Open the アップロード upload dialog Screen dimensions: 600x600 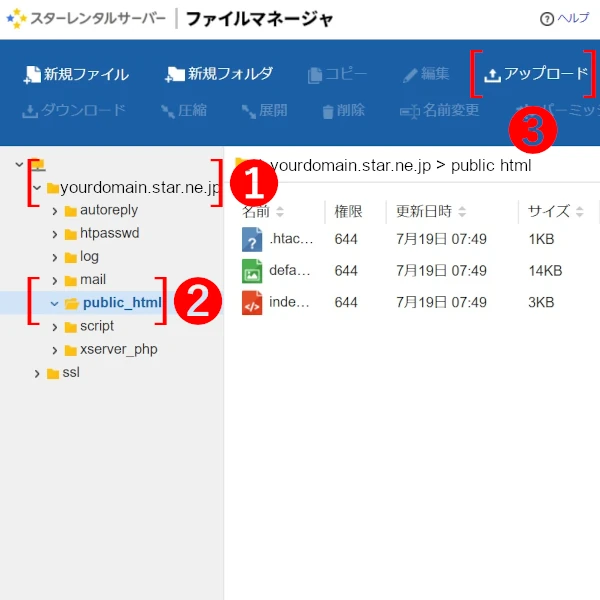click(536, 74)
